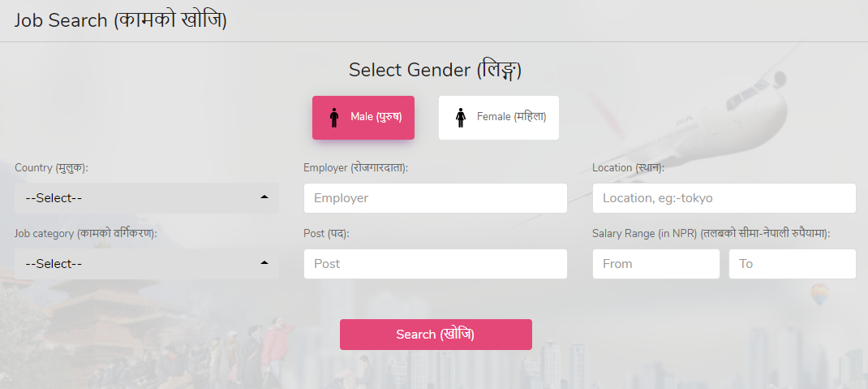Click the Select Gender (लिङ्ग) heading

pos(435,70)
